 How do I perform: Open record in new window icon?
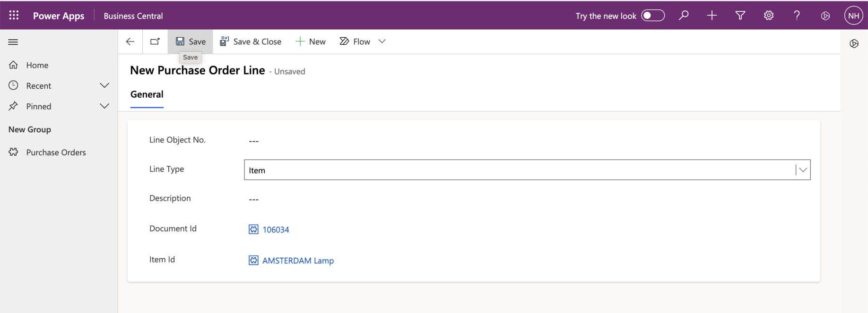(x=155, y=42)
